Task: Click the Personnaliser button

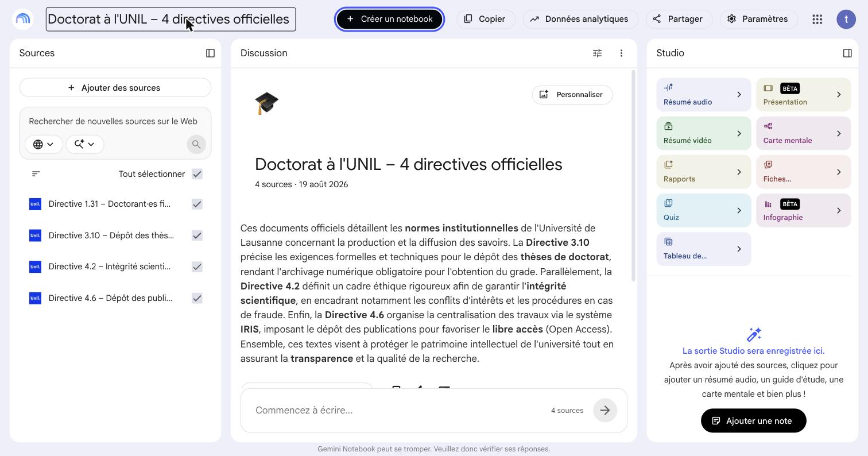Action: [x=572, y=95]
